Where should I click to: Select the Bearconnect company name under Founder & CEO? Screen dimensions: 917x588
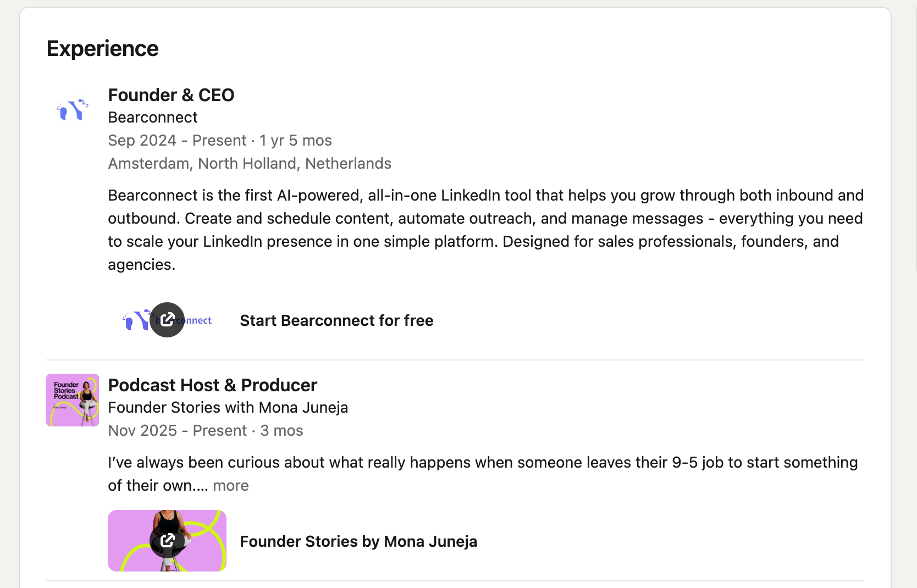(153, 118)
